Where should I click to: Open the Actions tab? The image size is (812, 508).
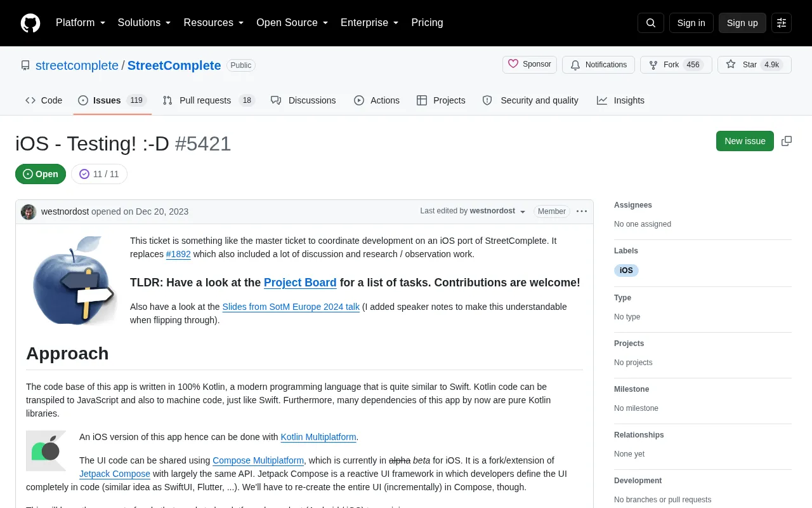click(x=377, y=100)
